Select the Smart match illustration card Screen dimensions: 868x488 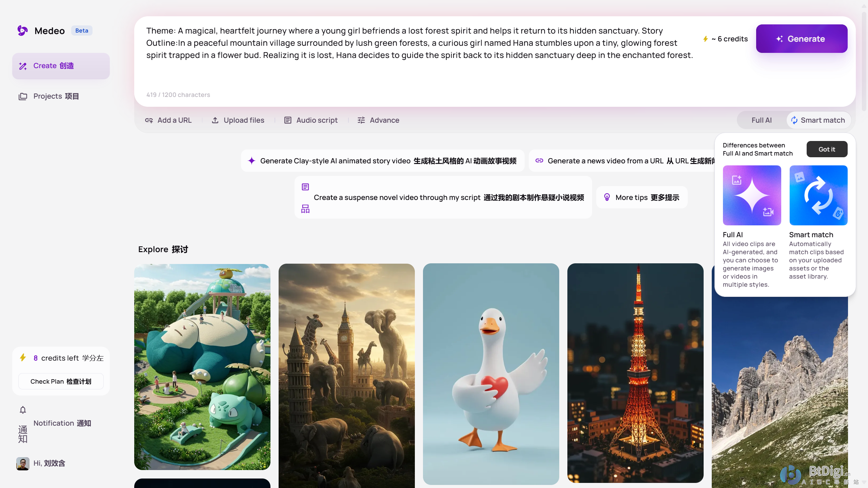[x=818, y=195]
